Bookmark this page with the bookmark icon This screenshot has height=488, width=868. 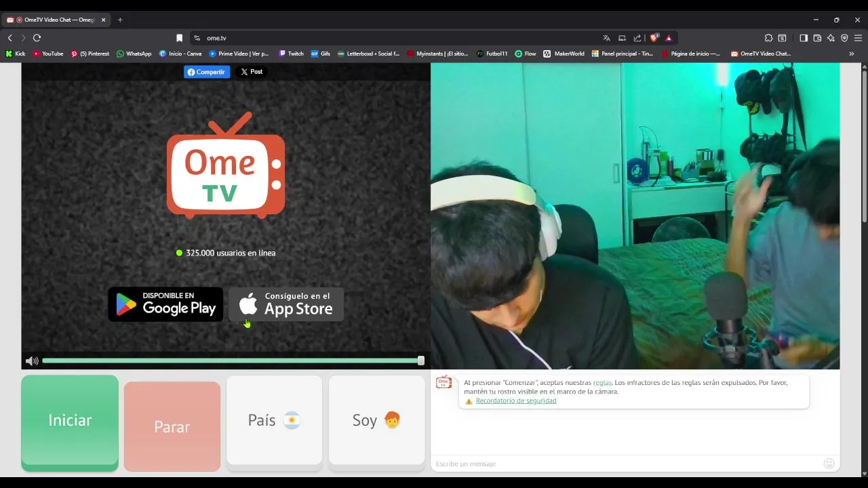click(x=179, y=38)
